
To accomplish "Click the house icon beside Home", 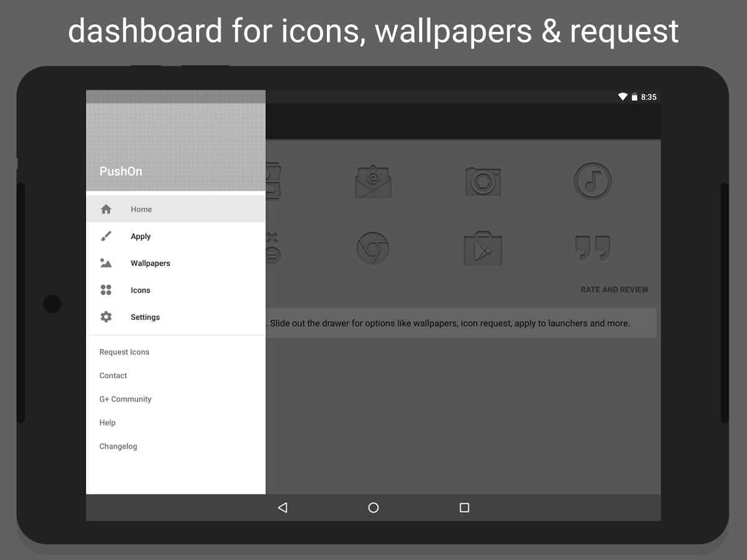I will click(106, 209).
